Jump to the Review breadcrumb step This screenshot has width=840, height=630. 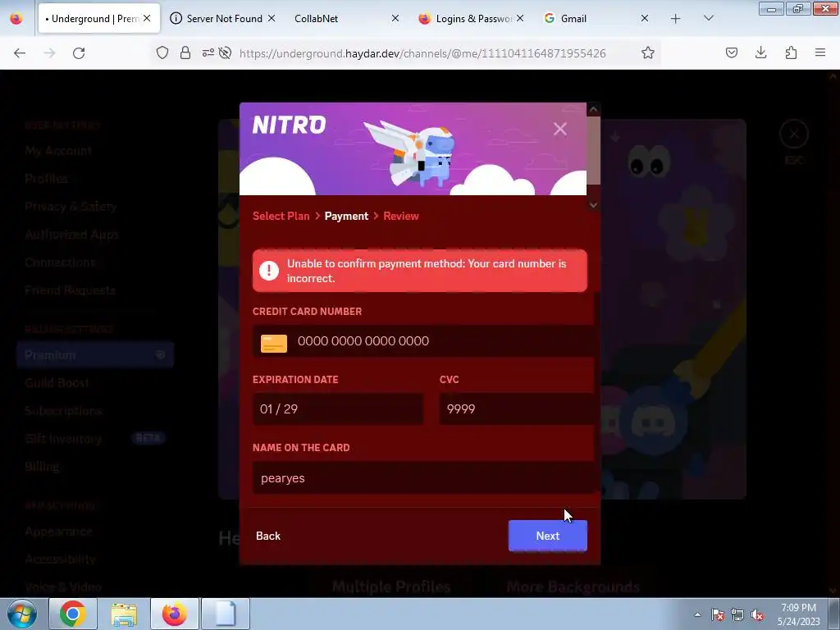tap(400, 216)
